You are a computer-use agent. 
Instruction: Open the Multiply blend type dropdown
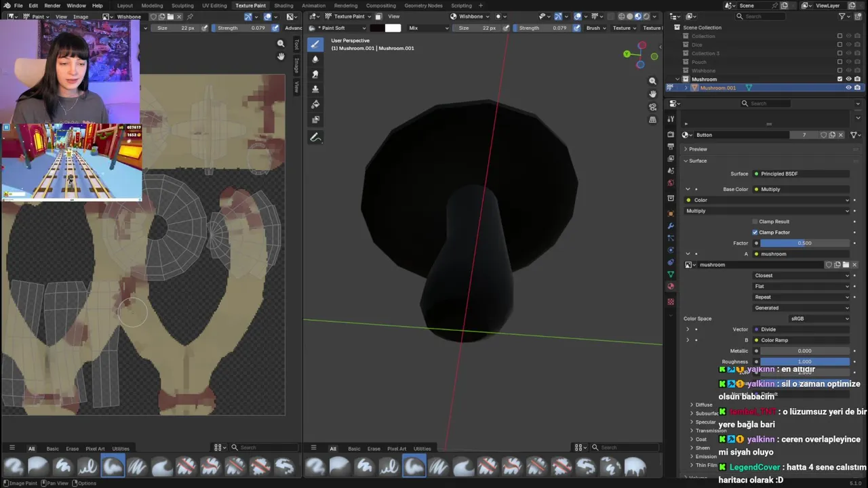point(766,211)
